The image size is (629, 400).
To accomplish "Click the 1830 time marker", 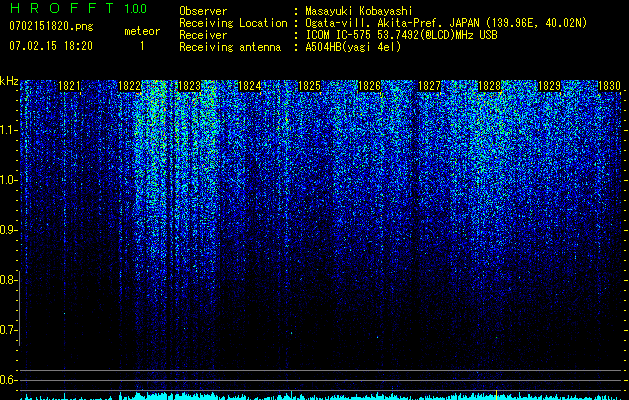I will 609,86.
